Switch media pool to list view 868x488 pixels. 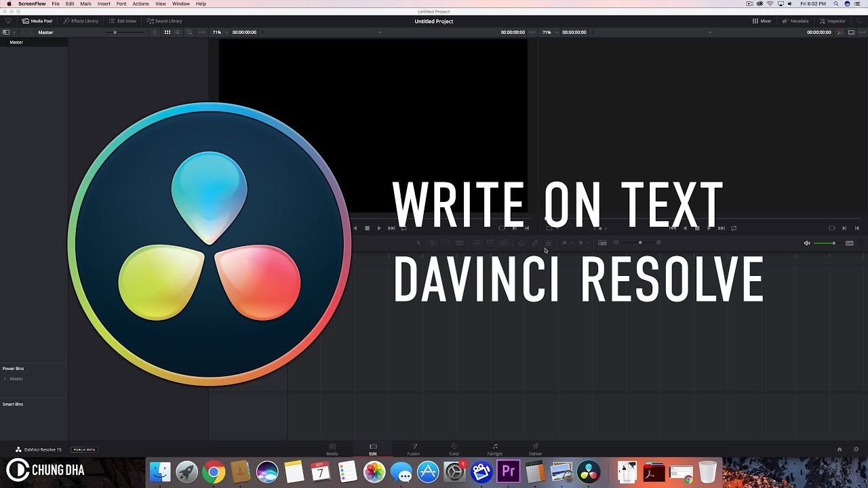[x=178, y=33]
